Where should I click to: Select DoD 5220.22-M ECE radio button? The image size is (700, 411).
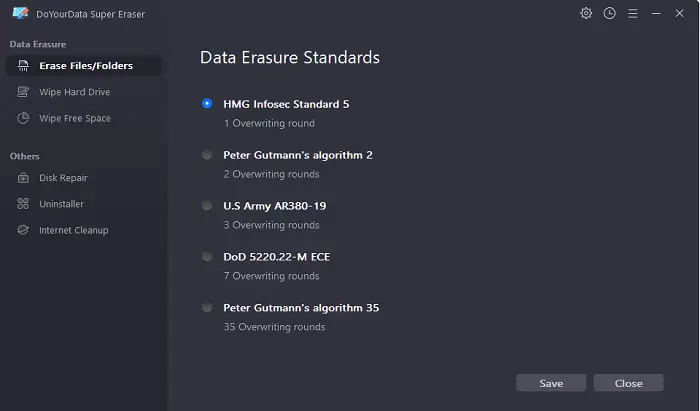(207, 257)
